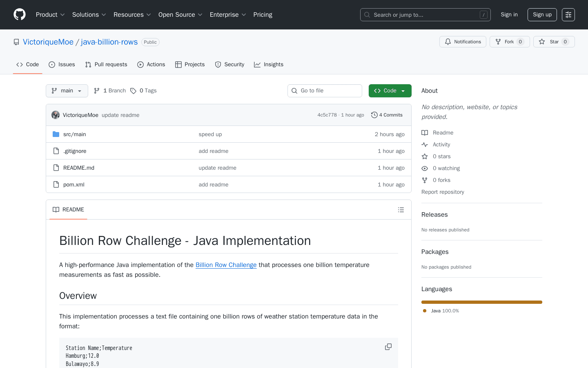The image size is (588, 368).
Task: Follow the Billion Row Challenge link
Action: tap(226, 265)
